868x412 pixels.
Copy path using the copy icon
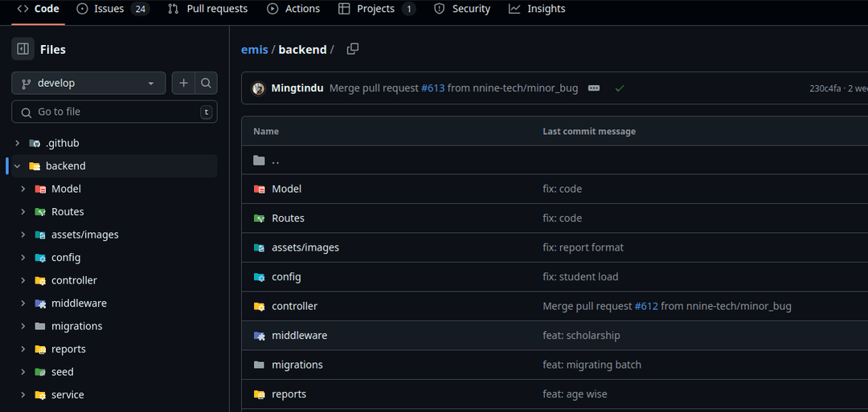352,49
